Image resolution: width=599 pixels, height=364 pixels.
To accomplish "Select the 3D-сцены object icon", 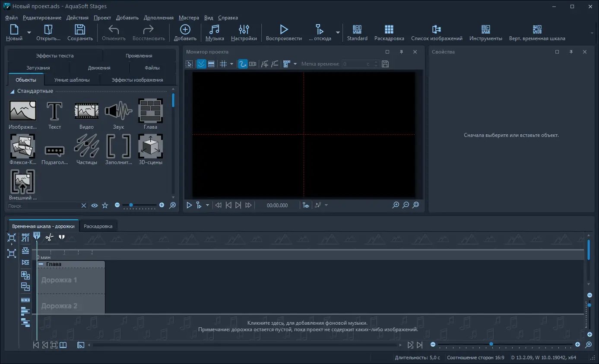I will [x=150, y=146].
